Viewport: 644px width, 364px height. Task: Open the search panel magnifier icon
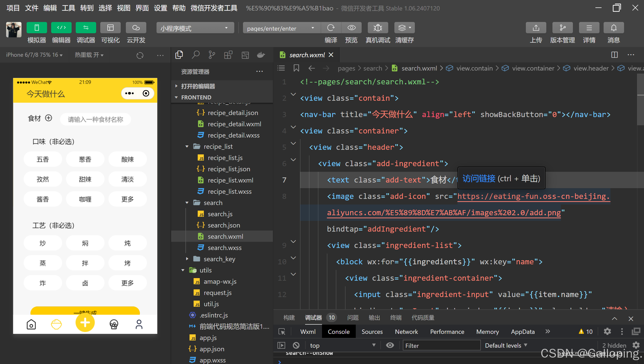click(196, 54)
